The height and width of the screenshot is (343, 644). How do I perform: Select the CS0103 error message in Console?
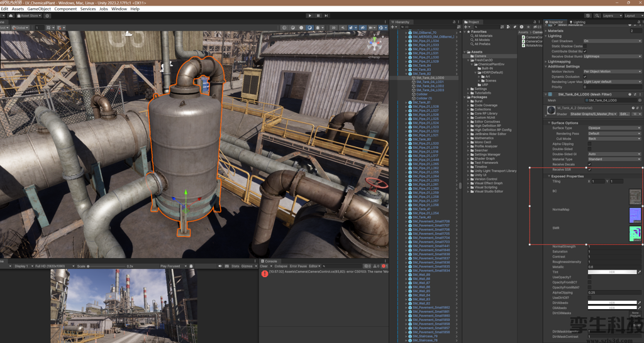[324, 273]
